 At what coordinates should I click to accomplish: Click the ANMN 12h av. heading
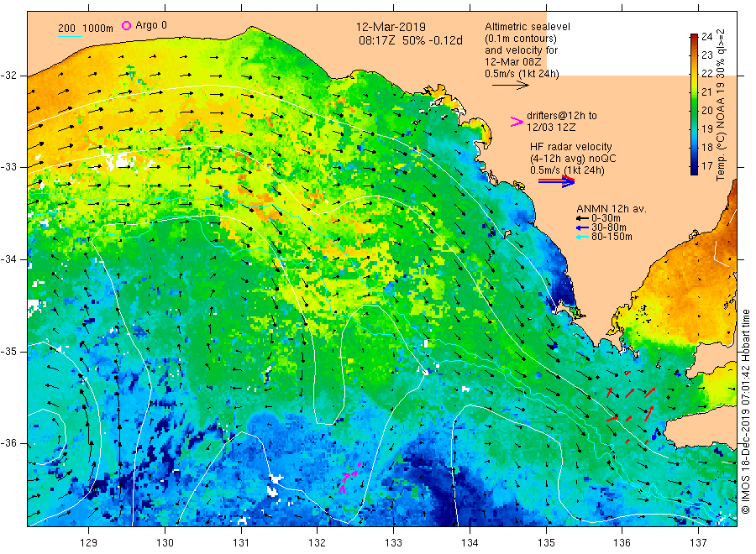click(611, 209)
